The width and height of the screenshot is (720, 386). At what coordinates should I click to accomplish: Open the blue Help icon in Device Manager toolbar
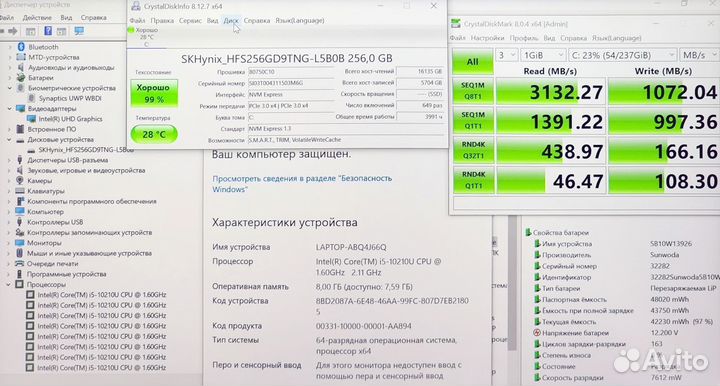coord(48,31)
